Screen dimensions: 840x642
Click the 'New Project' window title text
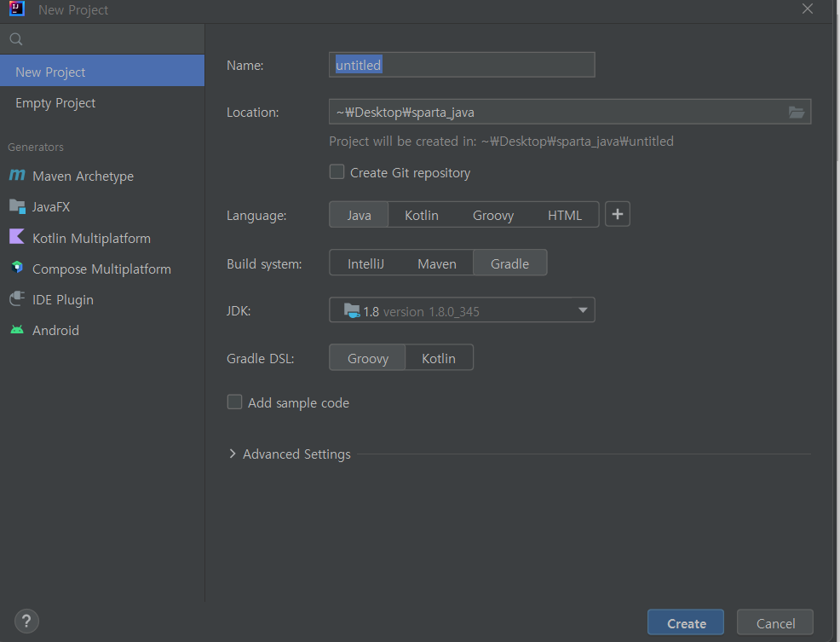click(x=73, y=9)
